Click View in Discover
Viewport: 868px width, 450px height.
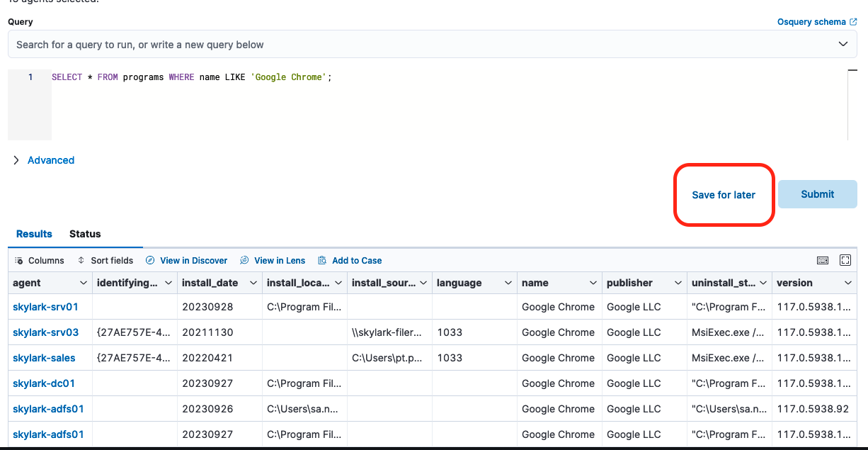coord(186,260)
